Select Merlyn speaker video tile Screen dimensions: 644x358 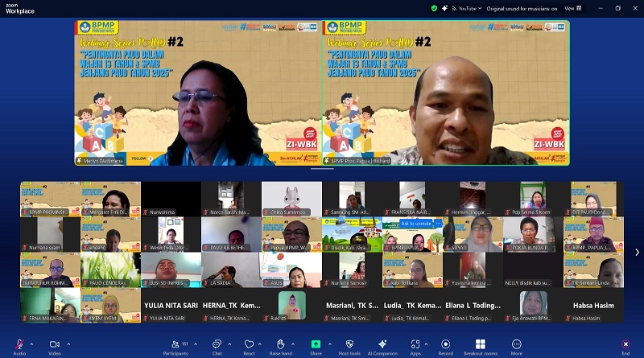point(198,93)
